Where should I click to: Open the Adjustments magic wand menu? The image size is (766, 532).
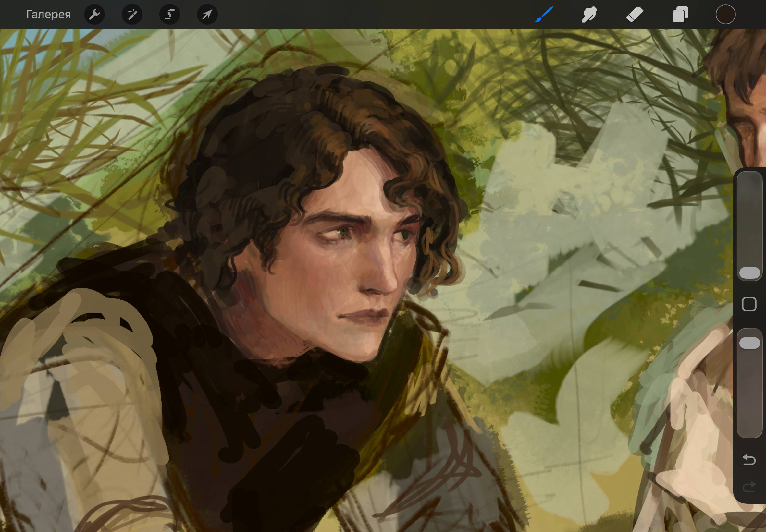(132, 15)
